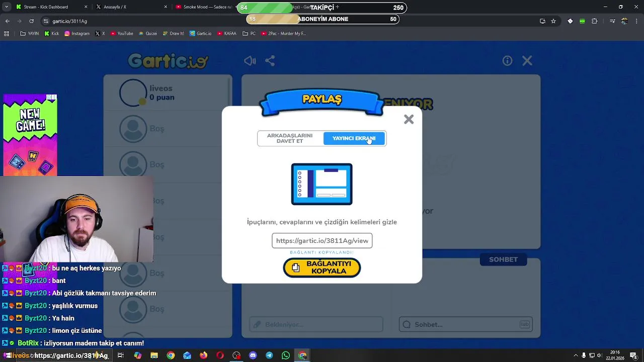The image size is (644, 362).
Task: Focus the Bekleniyor... answer field
Action: [x=316, y=324]
